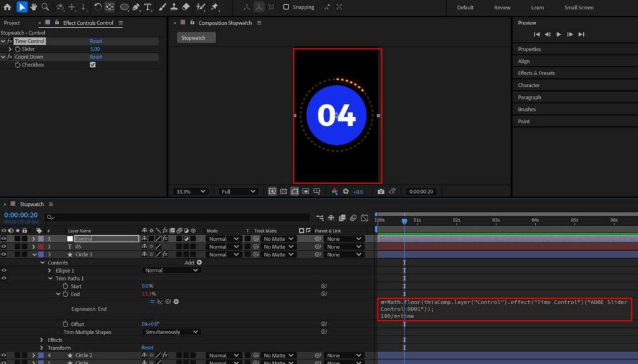Hide the Circle 2 layer

4,355
